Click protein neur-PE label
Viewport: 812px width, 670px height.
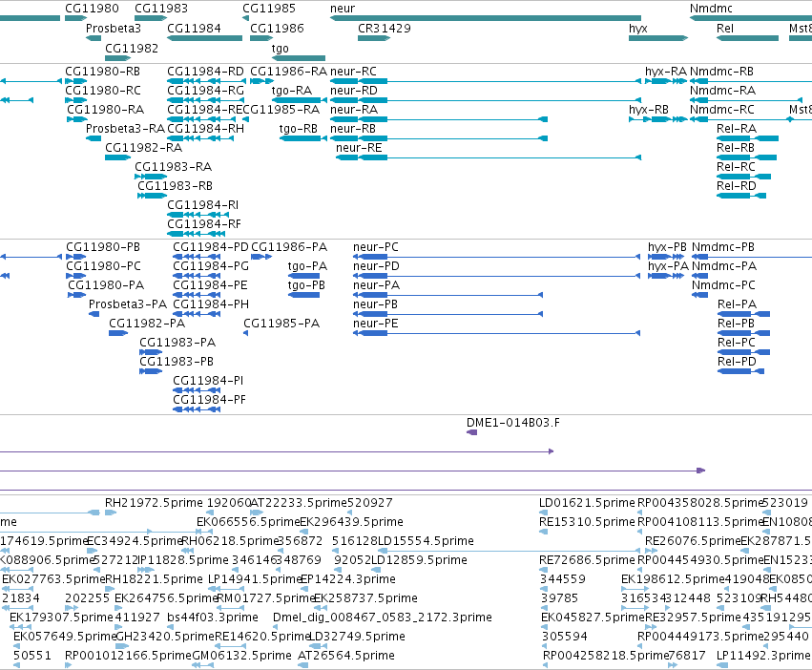point(375,324)
